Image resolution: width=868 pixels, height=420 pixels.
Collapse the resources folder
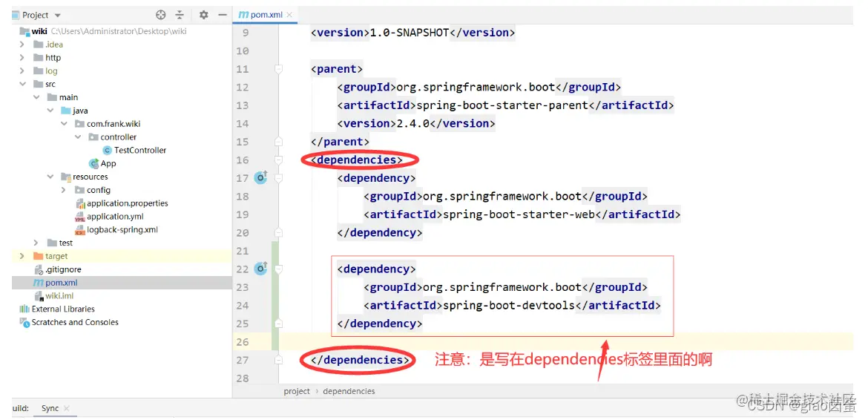[x=50, y=177]
